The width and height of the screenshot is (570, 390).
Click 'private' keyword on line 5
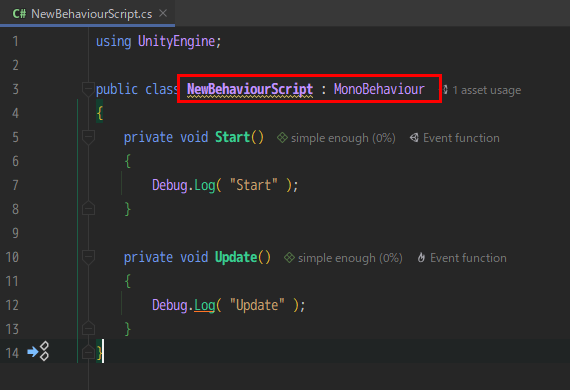point(148,137)
